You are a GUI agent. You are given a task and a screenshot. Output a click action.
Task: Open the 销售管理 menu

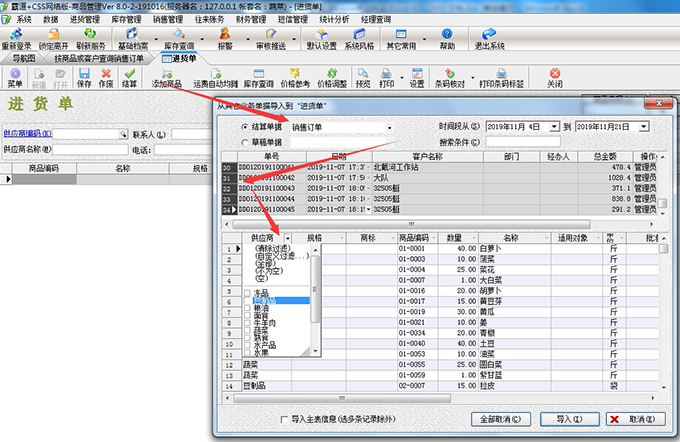click(168, 20)
